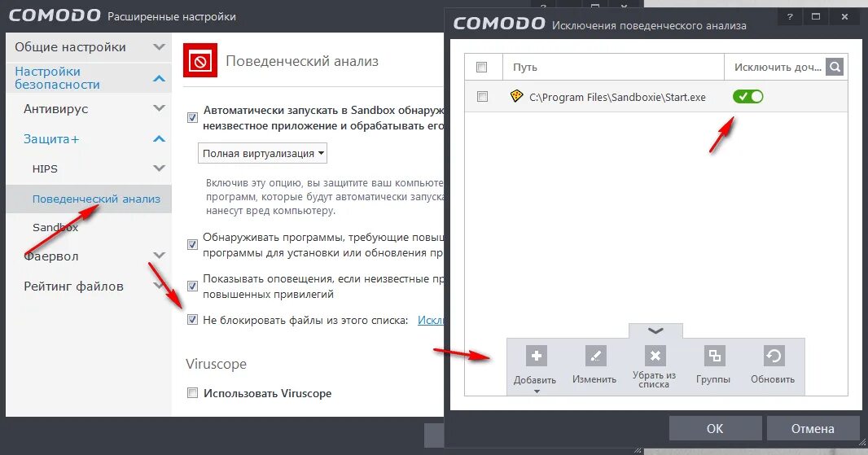Expand the Антивирус section arrow
868x455 pixels.
tap(160, 108)
